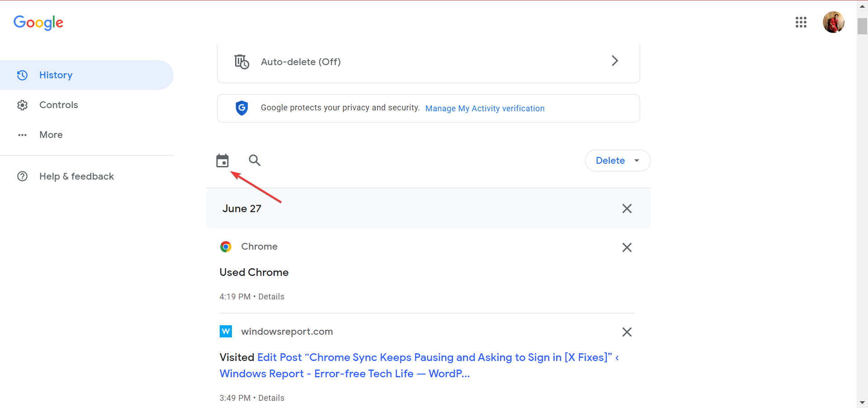Open Manage My Activity verification link

485,109
